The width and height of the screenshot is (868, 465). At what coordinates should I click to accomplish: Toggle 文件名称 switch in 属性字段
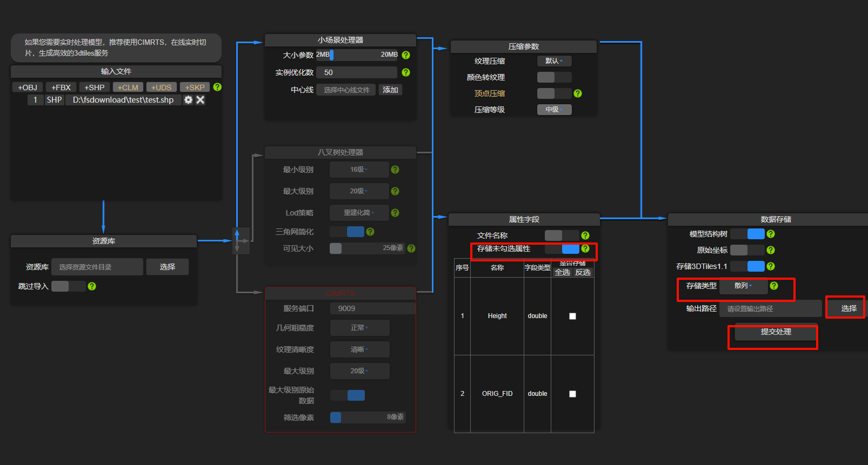tap(562, 235)
